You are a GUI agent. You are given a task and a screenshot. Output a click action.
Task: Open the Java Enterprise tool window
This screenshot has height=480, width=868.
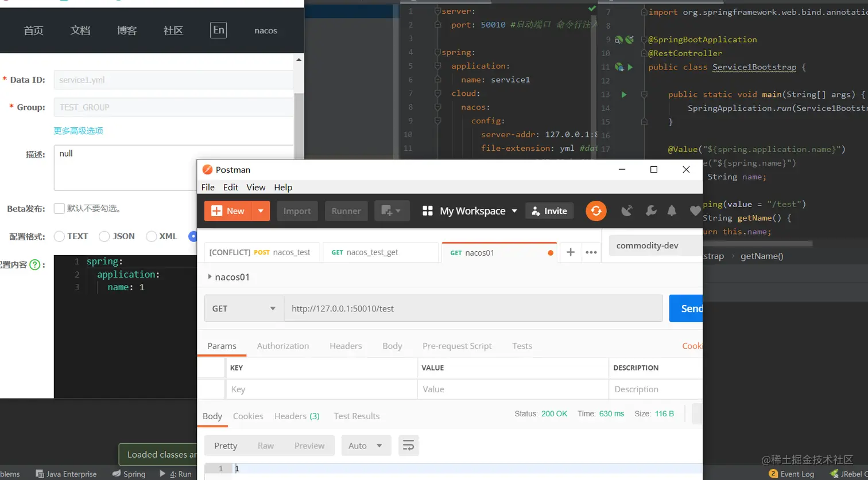coord(66,474)
